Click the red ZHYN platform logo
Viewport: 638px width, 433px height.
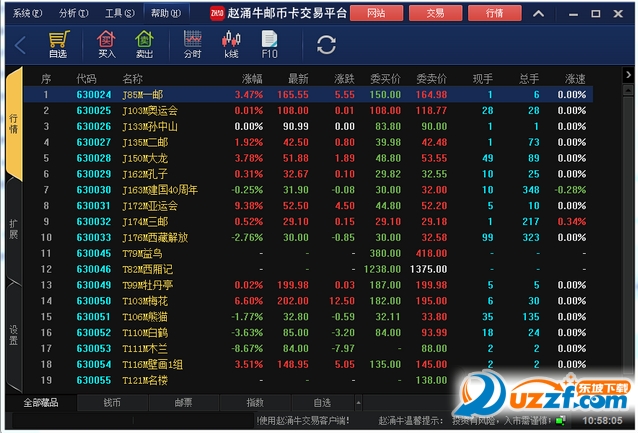click(217, 13)
